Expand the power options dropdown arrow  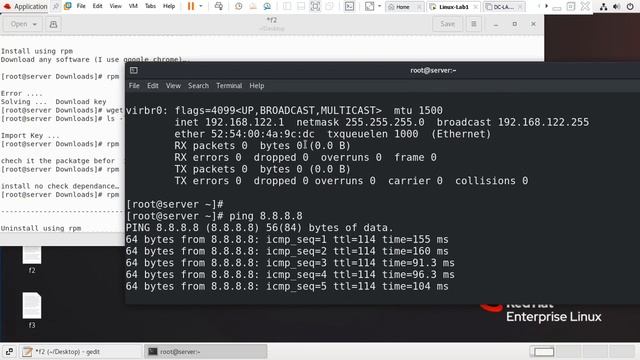200,6
